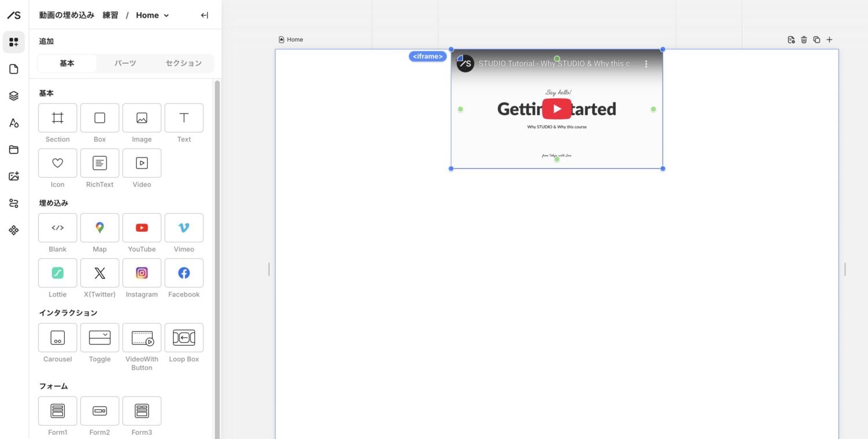Insert a Blank embed code element
Image resolution: width=868 pixels, height=439 pixels.
57,228
